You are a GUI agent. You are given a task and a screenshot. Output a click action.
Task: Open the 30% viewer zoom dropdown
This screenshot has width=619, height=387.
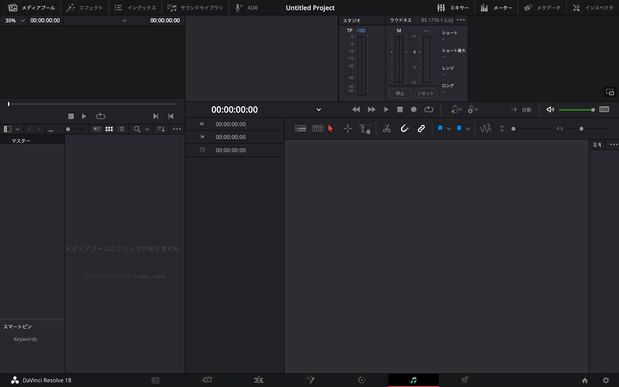15,20
